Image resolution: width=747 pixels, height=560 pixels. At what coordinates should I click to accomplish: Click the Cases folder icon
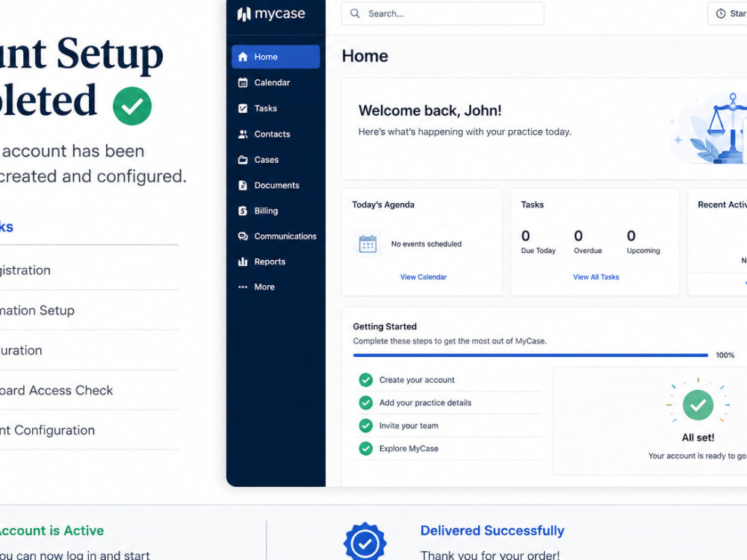tap(243, 160)
